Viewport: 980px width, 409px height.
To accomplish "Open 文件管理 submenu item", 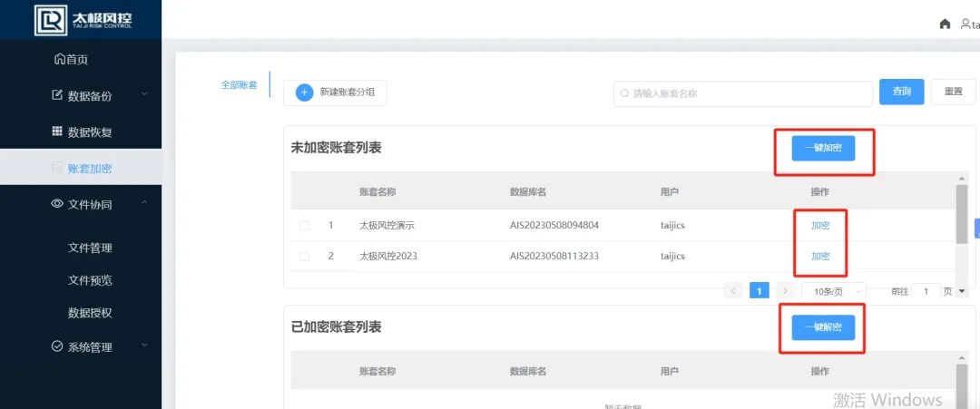I will pyautogui.click(x=90, y=248).
